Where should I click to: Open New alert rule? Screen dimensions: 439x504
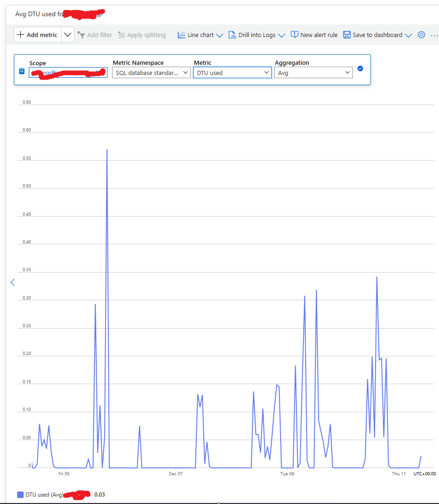(314, 35)
